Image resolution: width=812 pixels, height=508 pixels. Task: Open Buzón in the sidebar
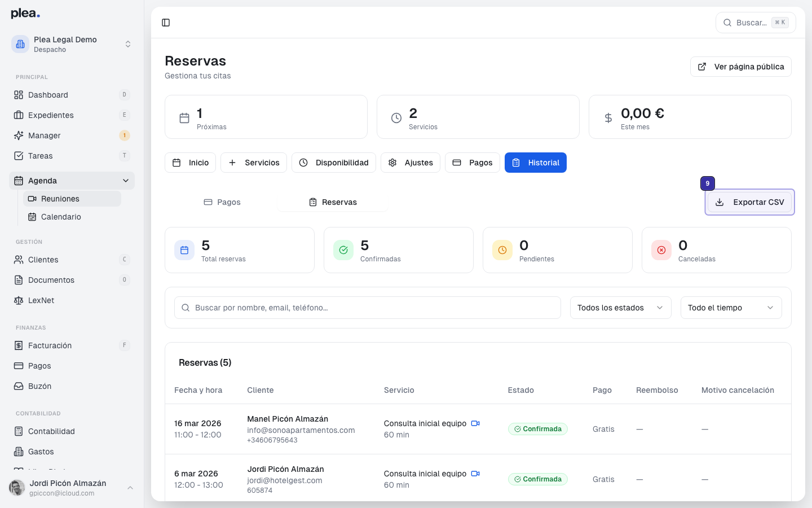pos(72,386)
